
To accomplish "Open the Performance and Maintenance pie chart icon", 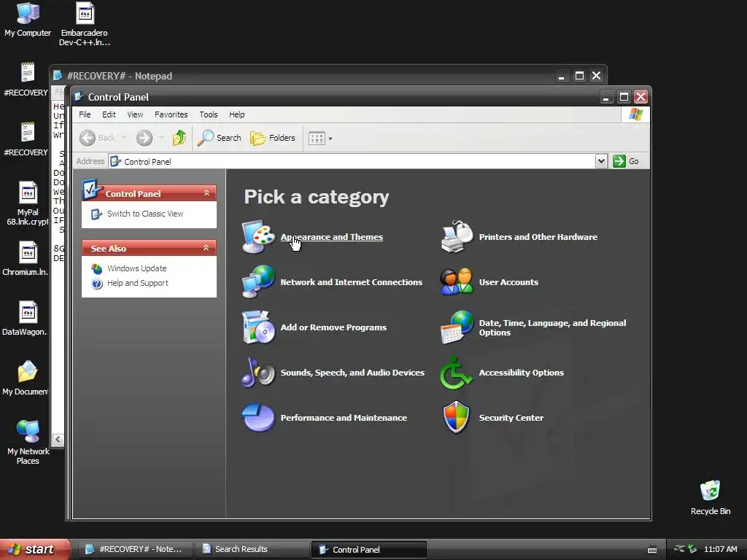I will pyautogui.click(x=258, y=418).
